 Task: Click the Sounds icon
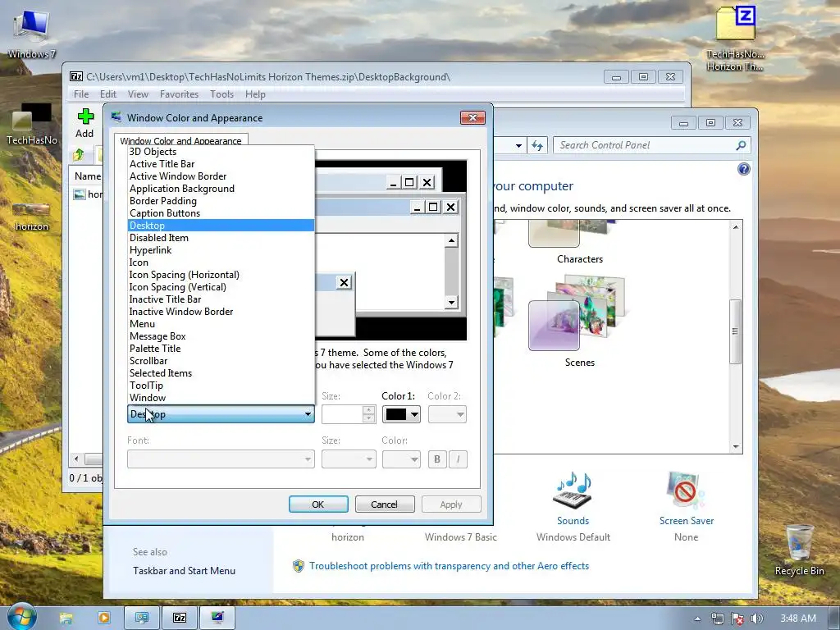[573, 490]
